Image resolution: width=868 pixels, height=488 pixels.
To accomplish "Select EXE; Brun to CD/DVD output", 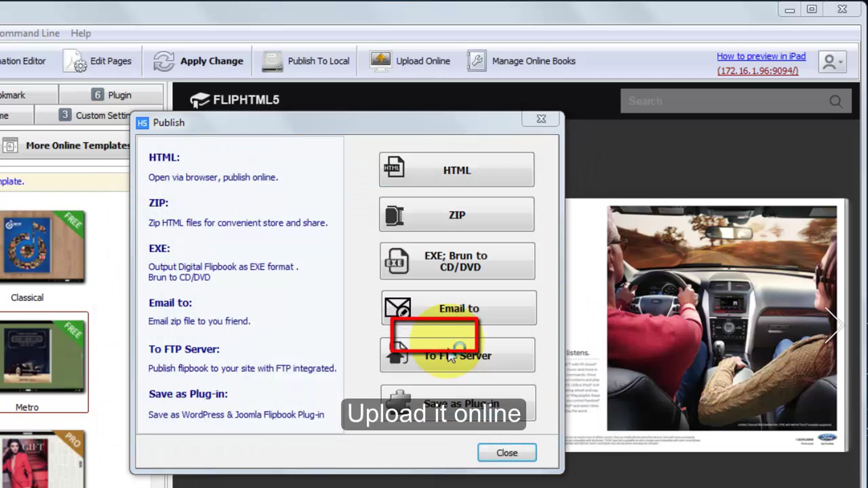I will [457, 261].
